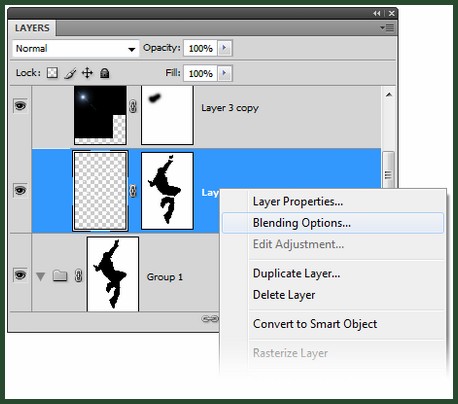Select the transparent layer thumbnail

[100, 191]
